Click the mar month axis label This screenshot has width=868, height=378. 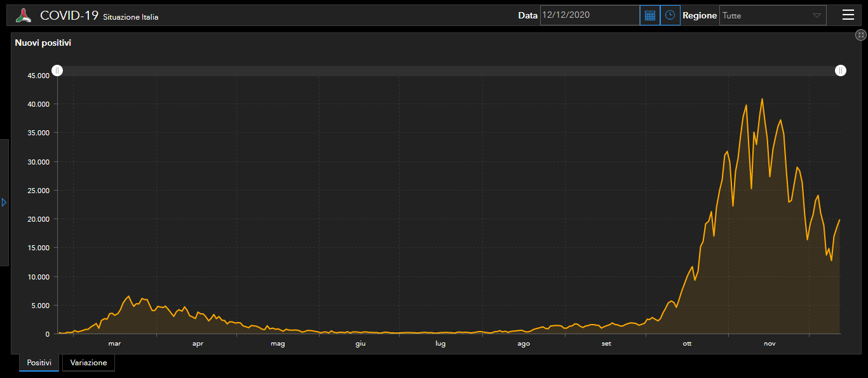[114, 344]
